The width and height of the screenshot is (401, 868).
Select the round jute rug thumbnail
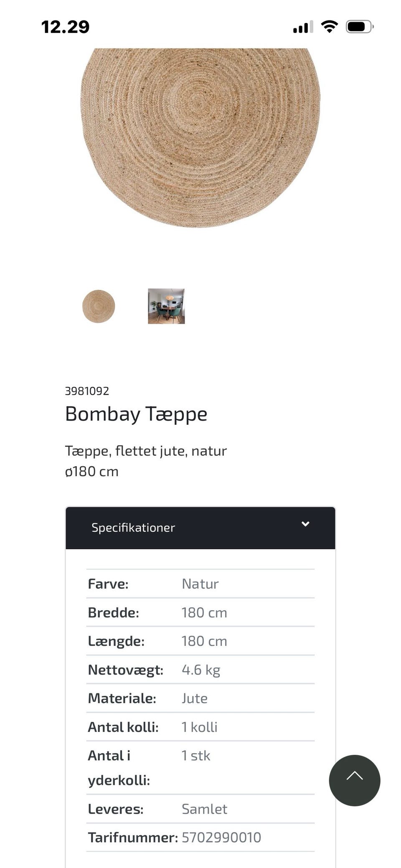point(99,306)
